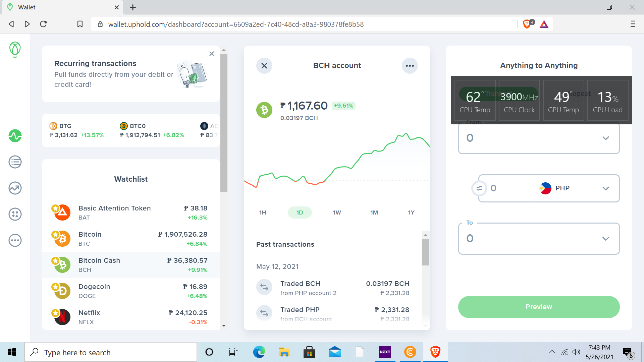Open the Task View taskbar icon
The image size is (644, 362).
coord(233,352)
